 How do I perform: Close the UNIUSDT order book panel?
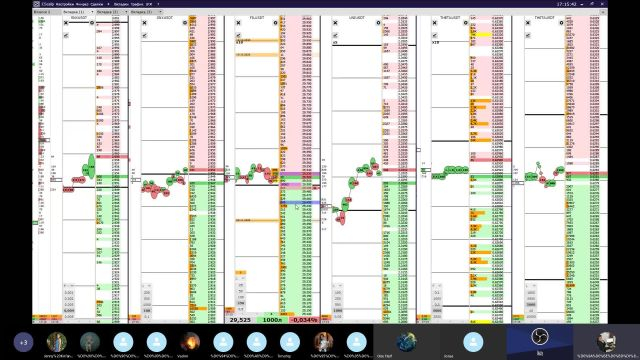[335, 23]
